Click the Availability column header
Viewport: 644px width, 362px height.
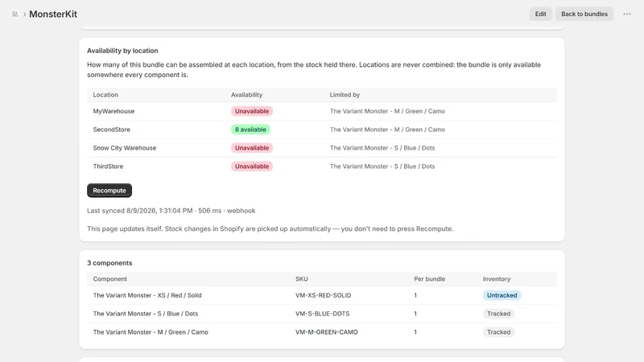click(x=246, y=95)
